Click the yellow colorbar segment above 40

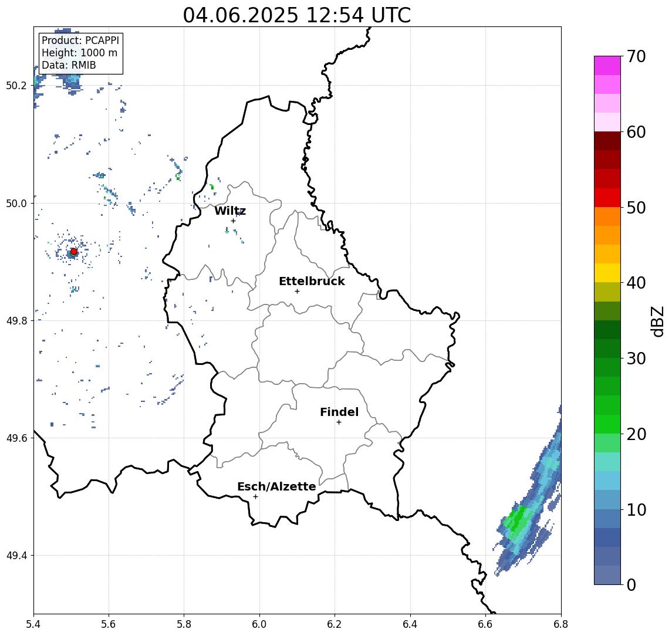(x=607, y=273)
